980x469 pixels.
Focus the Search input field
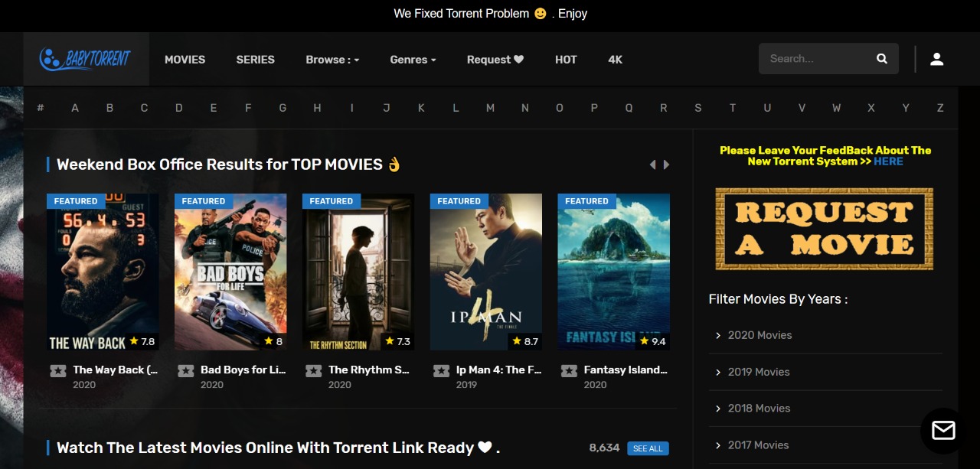coord(815,59)
